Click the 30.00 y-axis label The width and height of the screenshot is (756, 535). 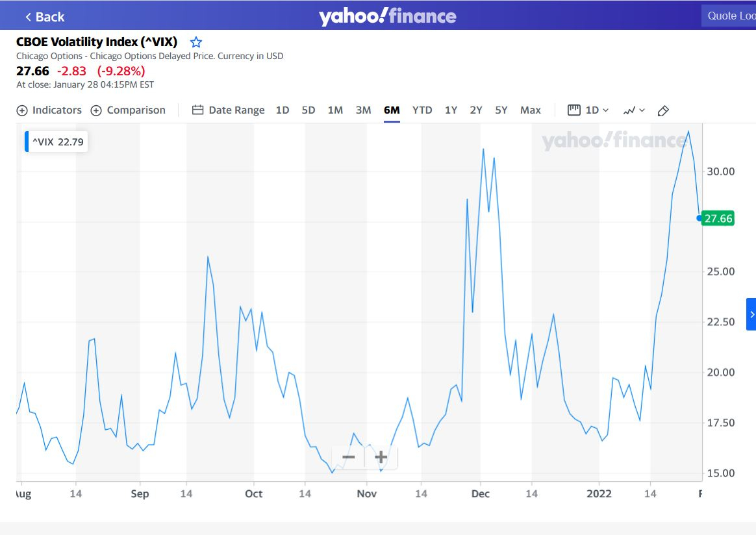tap(721, 171)
